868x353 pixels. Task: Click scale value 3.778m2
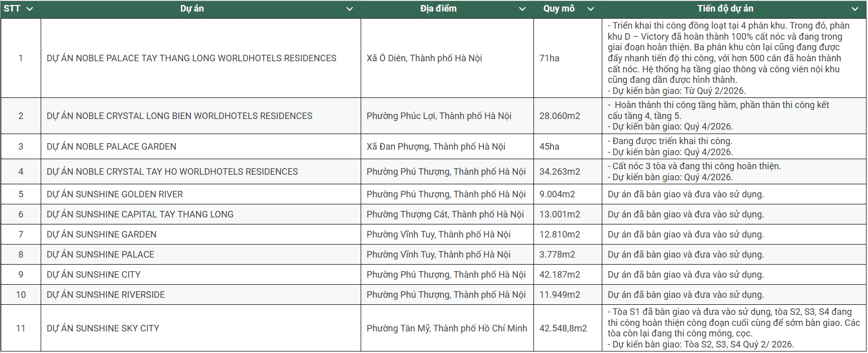tap(557, 255)
